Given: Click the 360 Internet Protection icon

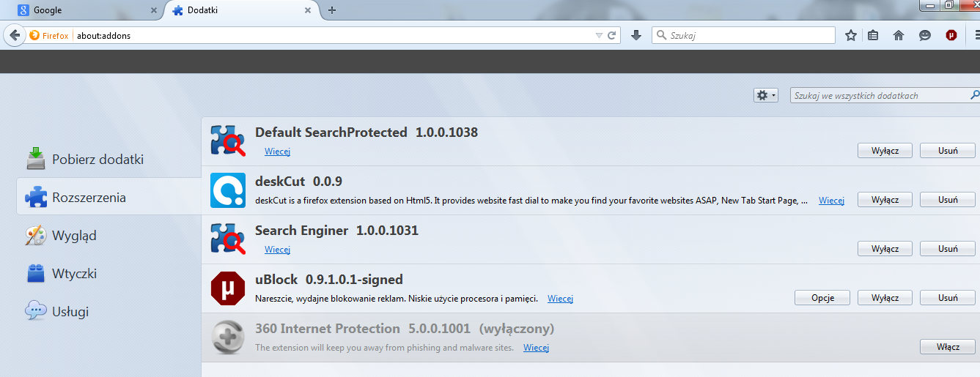Looking at the screenshot, I should pyautogui.click(x=228, y=337).
